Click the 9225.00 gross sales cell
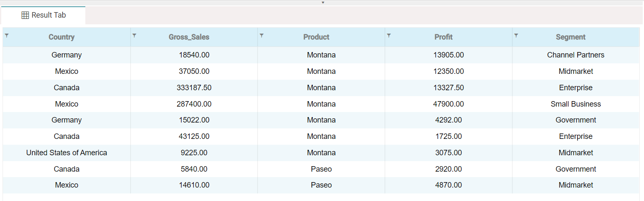The image size is (644, 201). pyautogui.click(x=194, y=153)
